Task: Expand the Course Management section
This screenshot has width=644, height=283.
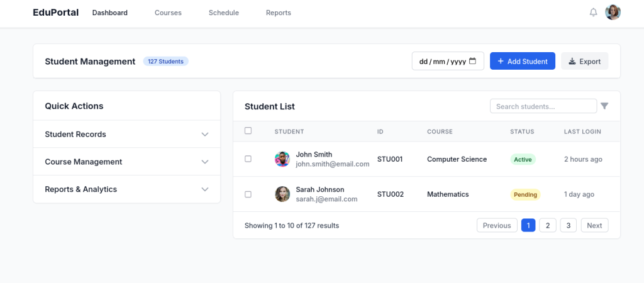Action: click(x=126, y=162)
